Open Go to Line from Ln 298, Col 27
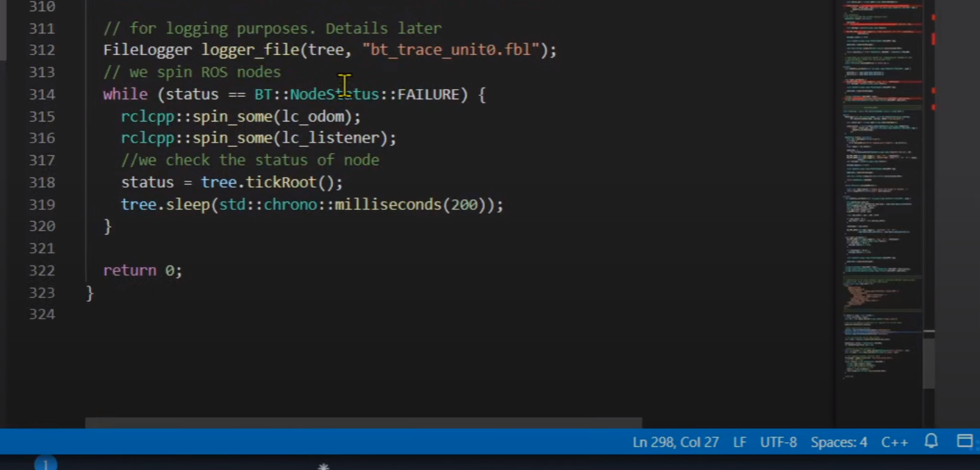Viewport: 980px width, 470px height. [x=675, y=442]
